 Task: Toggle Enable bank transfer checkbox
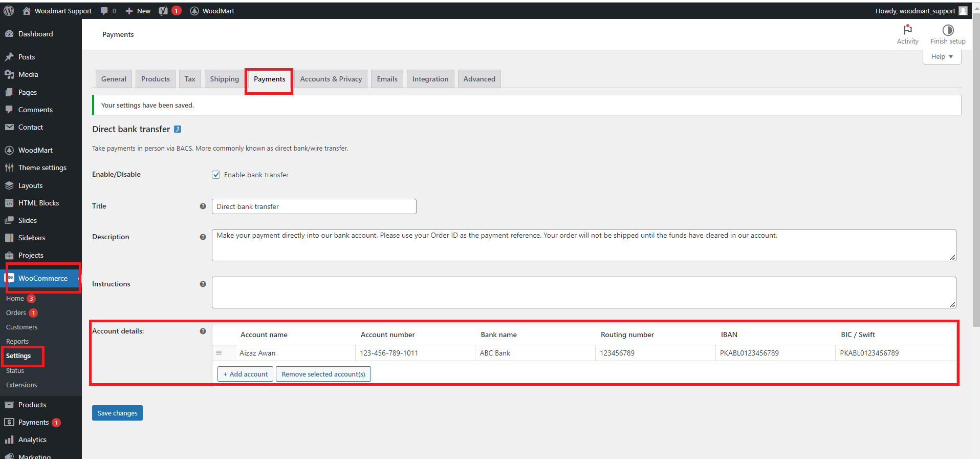pyautogui.click(x=216, y=175)
